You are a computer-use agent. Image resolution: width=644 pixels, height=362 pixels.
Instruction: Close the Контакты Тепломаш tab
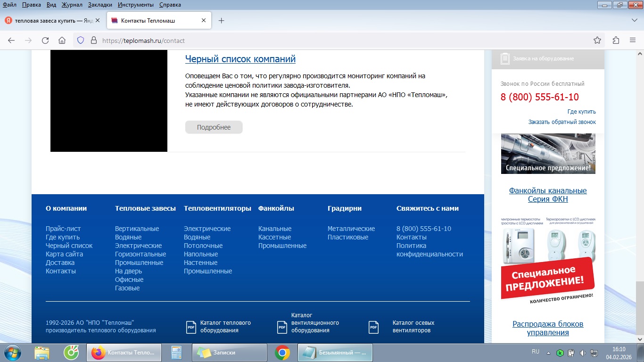pos(204,21)
